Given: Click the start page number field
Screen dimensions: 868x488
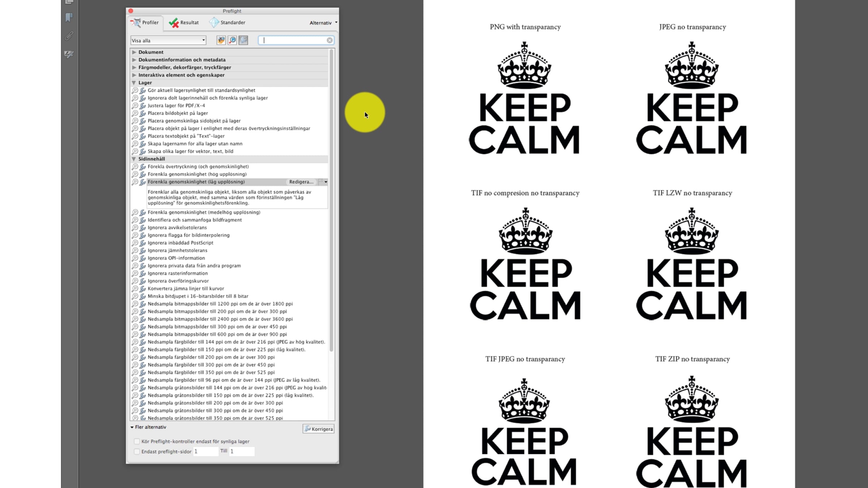Looking at the screenshot, I should [x=205, y=451].
